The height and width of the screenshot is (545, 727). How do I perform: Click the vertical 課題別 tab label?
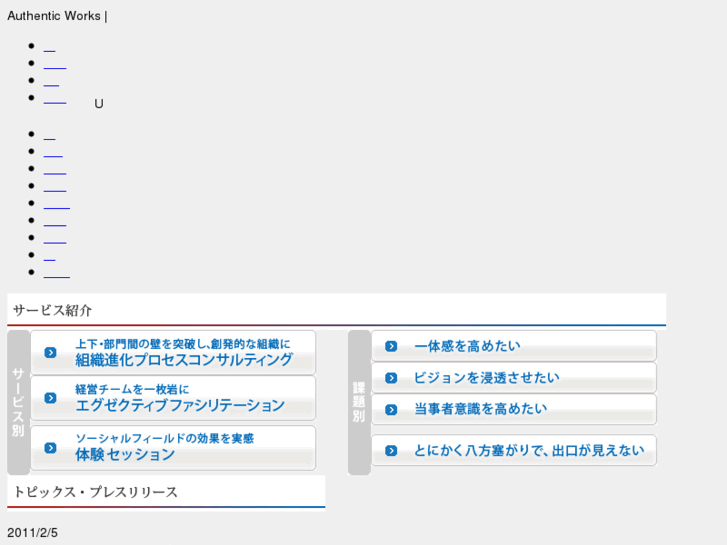click(359, 402)
